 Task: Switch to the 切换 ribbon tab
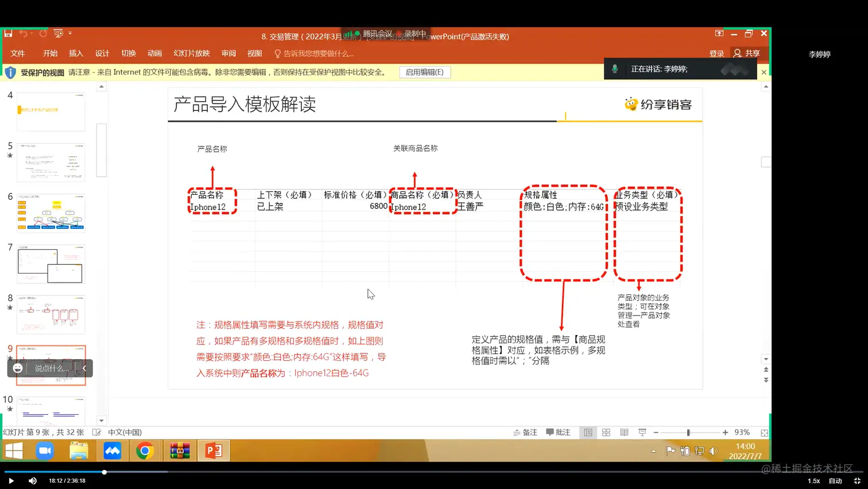129,53
